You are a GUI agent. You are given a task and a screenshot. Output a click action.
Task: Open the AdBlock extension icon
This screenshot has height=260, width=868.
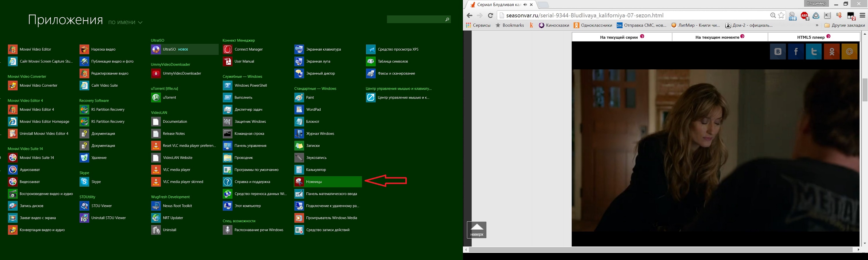[x=805, y=16]
